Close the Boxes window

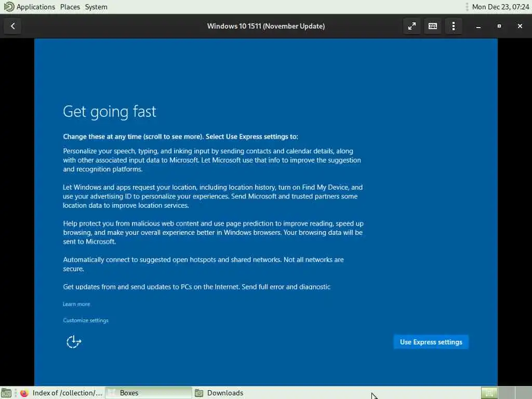coord(520,26)
